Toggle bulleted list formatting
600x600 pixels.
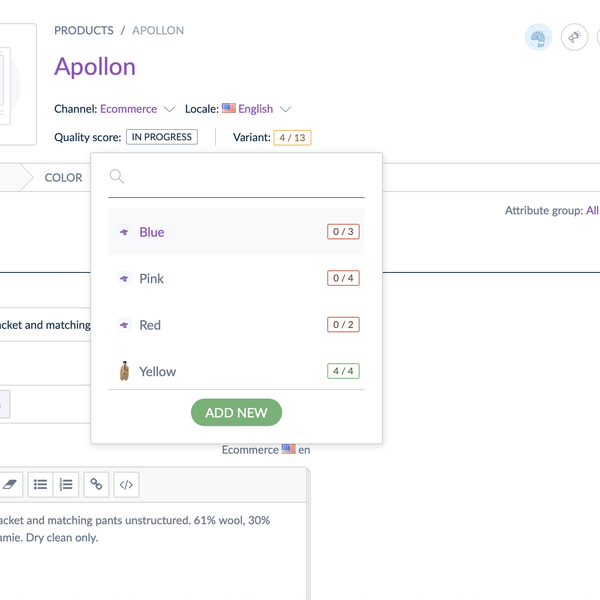point(41,484)
